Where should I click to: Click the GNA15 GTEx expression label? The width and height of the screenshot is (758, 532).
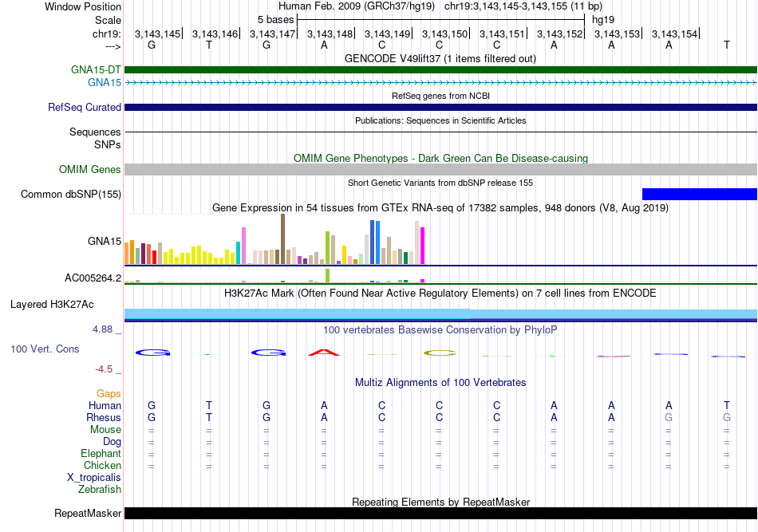[x=105, y=241]
